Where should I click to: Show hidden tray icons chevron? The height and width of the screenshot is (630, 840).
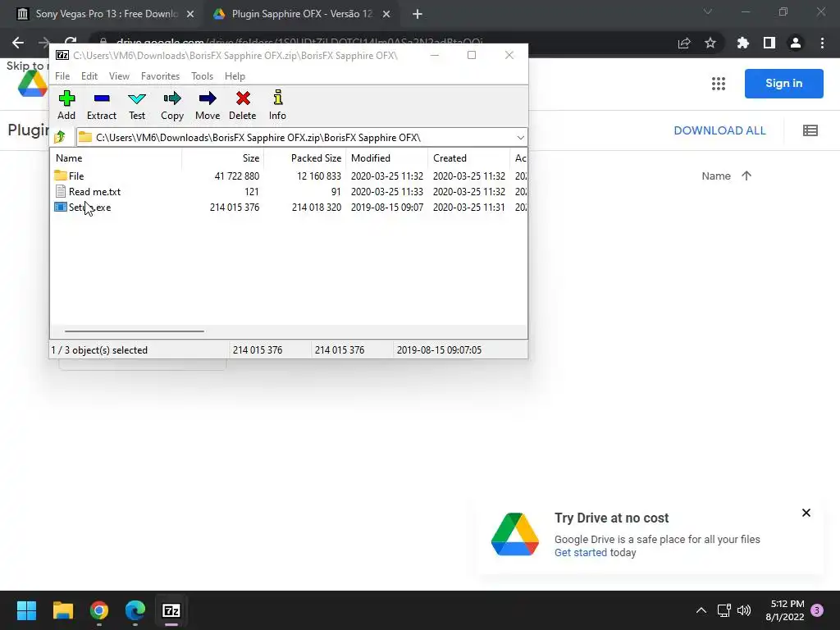tap(701, 610)
